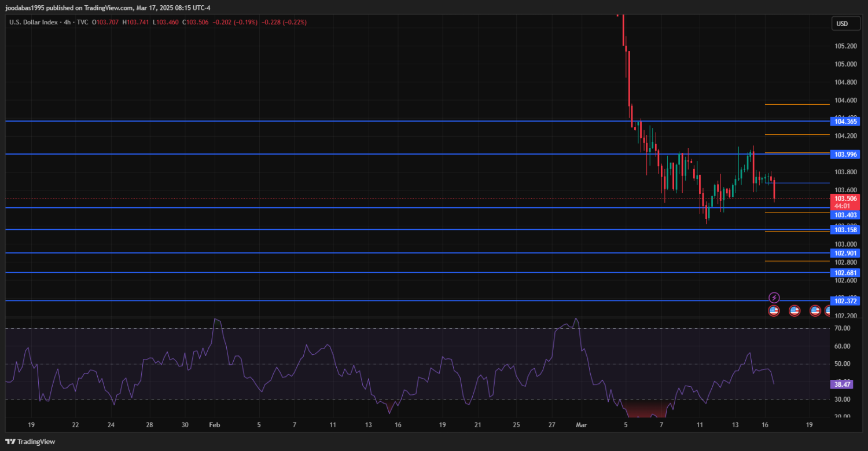Click the purple lightning bolt event icon
The height and width of the screenshot is (451, 868).
coord(774,298)
